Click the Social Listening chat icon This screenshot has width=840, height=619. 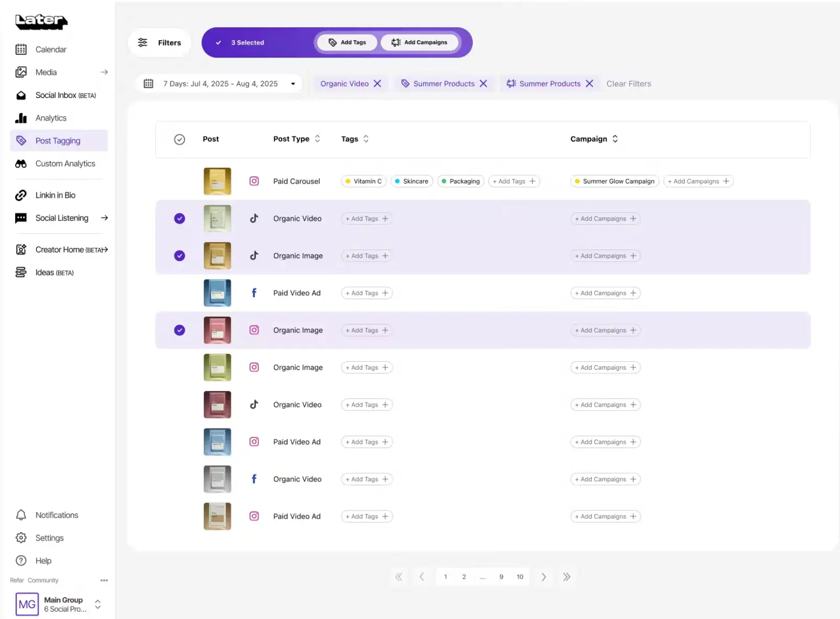[x=21, y=218]
